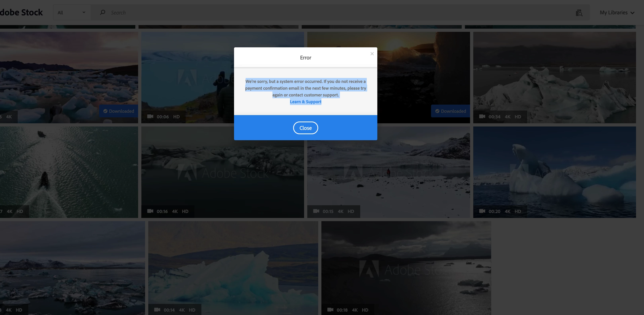This screenshot has height=315, width=644.
Task: Open the 00:20 blue iceberg video thumbnail
Action: (x=554, y=170)
